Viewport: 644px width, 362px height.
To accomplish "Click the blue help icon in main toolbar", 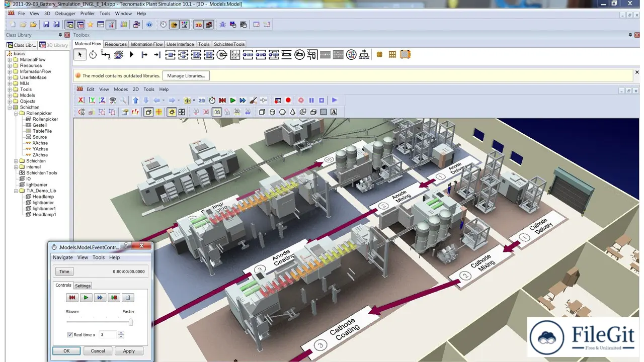I will pyautogui.click(x=149, y=24).
